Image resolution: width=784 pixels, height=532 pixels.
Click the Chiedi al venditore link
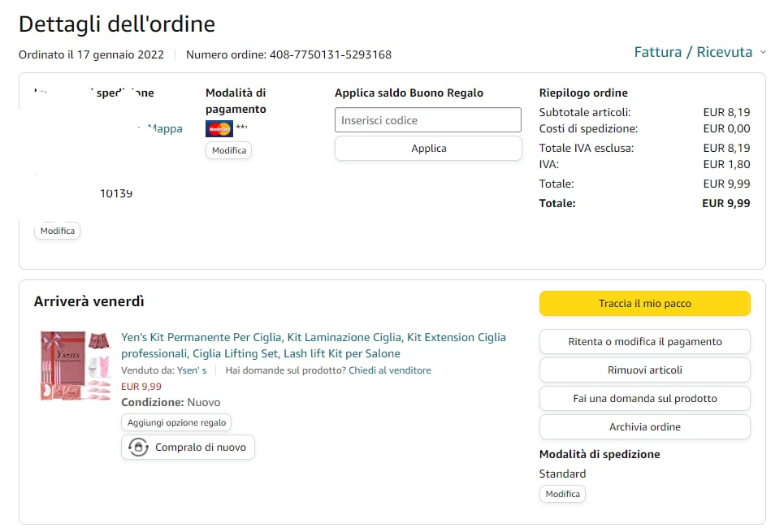pos(390,370)
